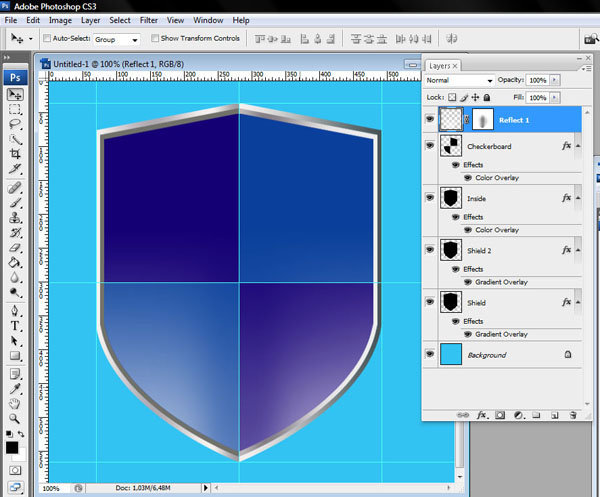Select the Rectangle shape tool

[x=15, y=355]
